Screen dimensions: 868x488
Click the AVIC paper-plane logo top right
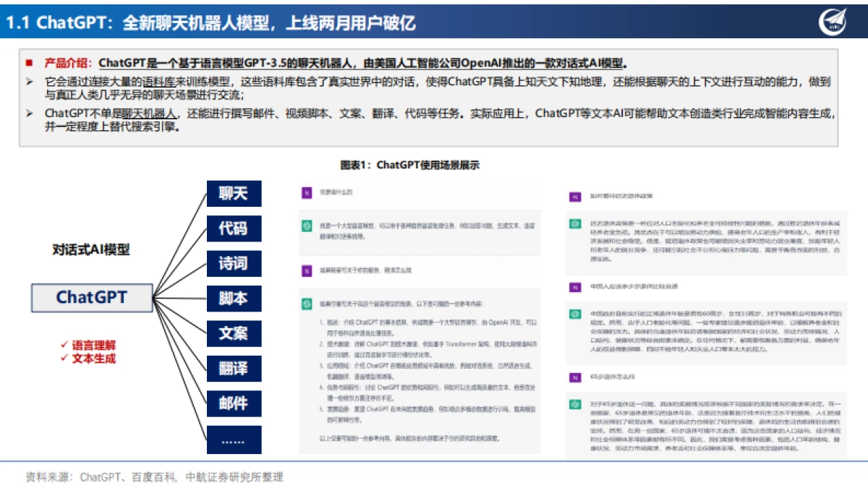(x=830, y=20)
